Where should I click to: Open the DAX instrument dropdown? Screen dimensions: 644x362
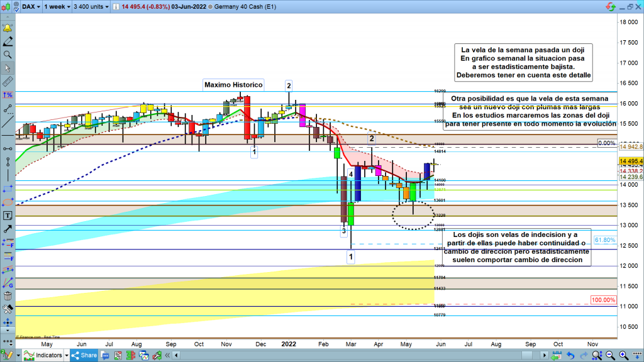coord(29,7)
